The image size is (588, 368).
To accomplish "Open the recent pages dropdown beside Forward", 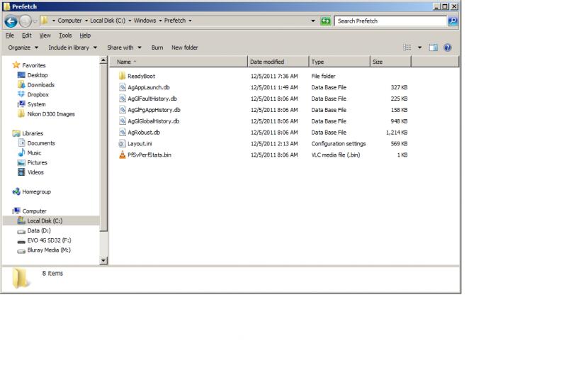I will coord(35,21).
